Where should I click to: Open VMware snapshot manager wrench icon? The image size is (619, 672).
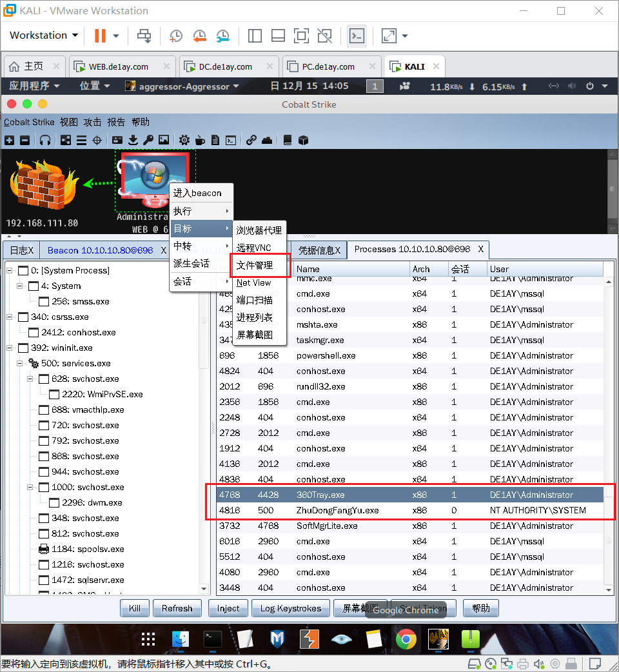tap(222, 36)
